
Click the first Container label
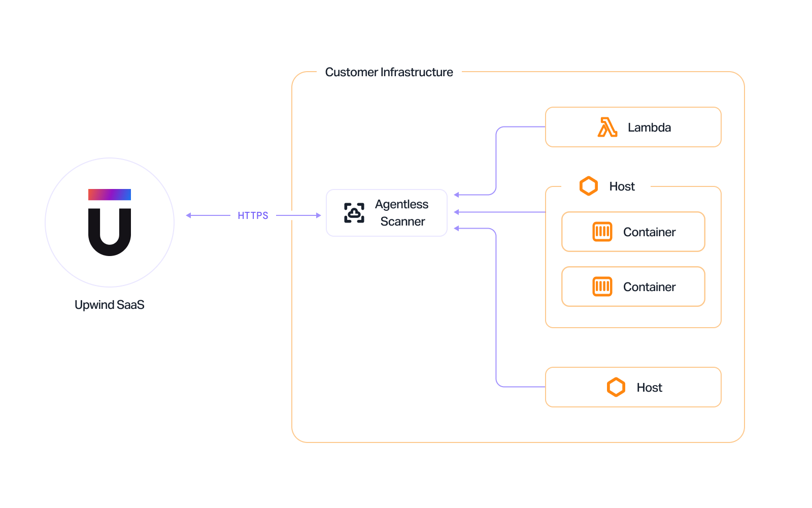[650, 232]
